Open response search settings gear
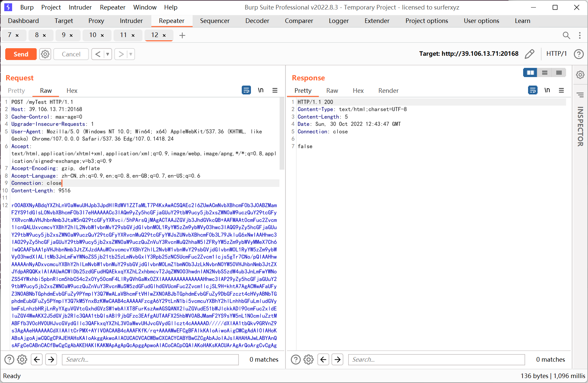 [309, 360]
